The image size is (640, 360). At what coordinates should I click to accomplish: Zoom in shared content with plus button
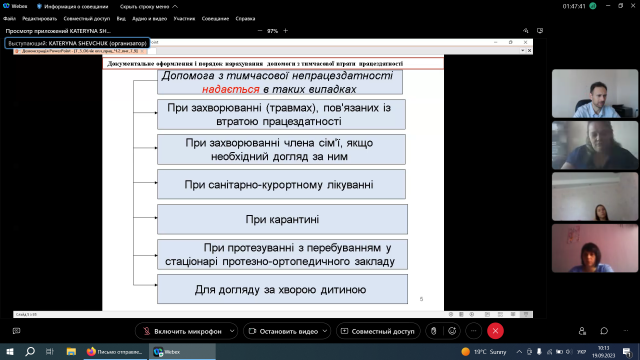286,31
